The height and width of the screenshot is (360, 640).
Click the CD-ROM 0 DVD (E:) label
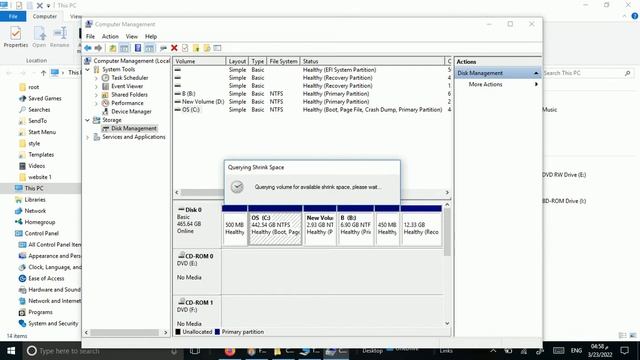pyautogui.click(x=197, y=270)
